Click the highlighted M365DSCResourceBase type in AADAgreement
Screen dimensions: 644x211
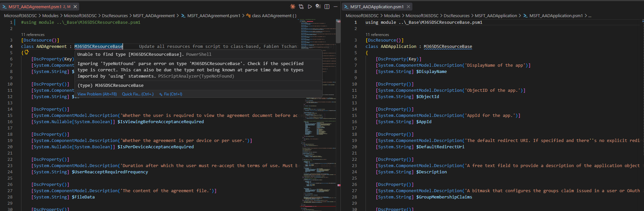[99, 47]
